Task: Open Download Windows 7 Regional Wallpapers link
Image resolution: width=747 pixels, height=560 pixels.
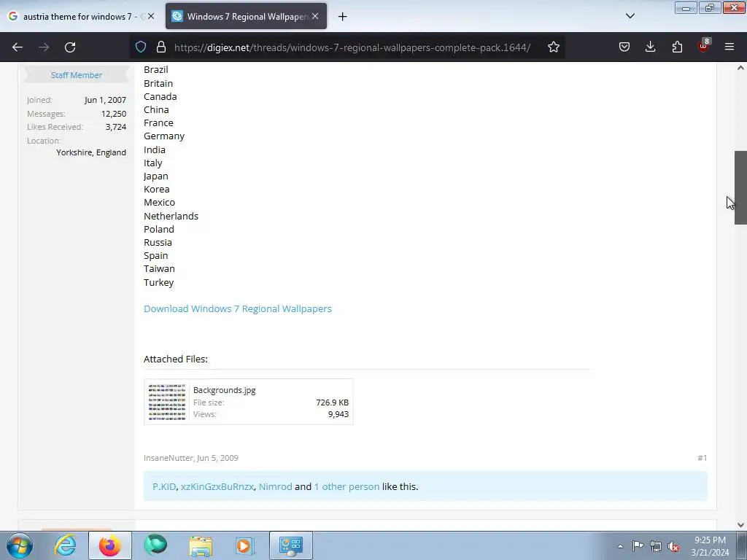Action: [238, 308]
